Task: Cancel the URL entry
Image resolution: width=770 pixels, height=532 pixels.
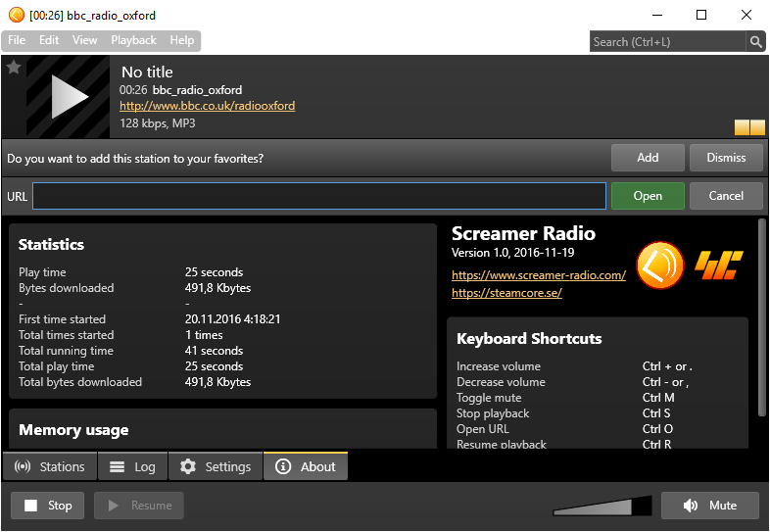Action: point(726,196)
